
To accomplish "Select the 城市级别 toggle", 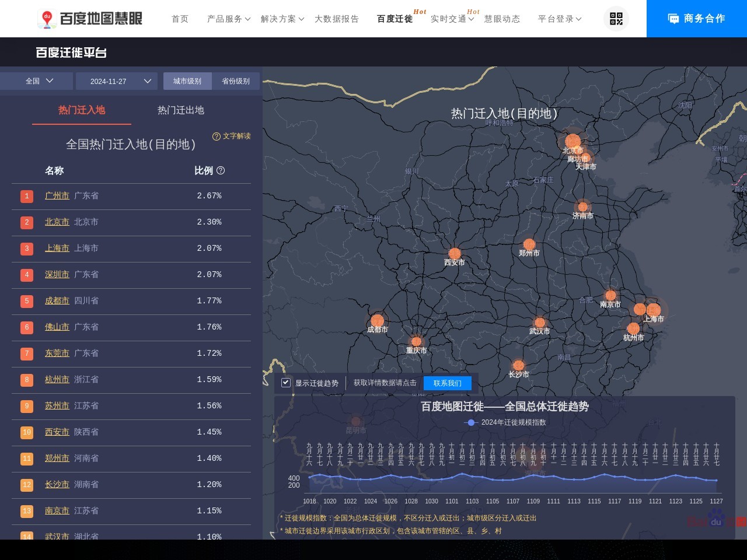I will 187,81.
